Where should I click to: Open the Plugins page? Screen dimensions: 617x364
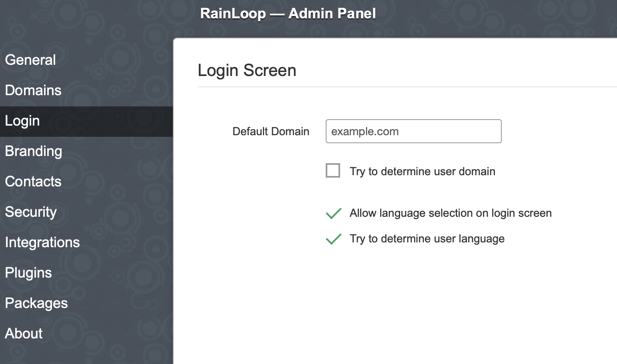[28, 273]
